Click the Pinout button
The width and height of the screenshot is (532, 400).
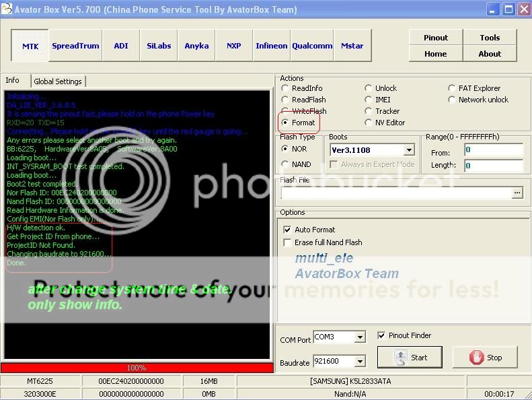(x=435, y=38)
